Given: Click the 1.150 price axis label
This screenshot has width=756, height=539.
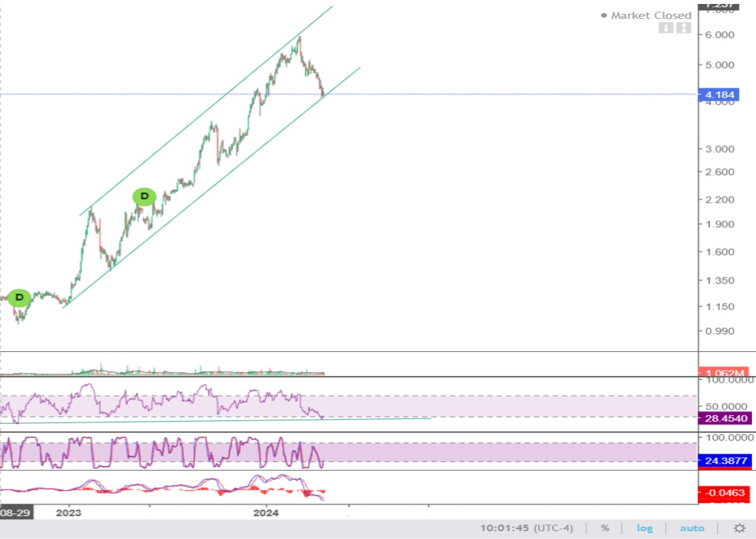Looking at the screenshot, I should (720, 307).
